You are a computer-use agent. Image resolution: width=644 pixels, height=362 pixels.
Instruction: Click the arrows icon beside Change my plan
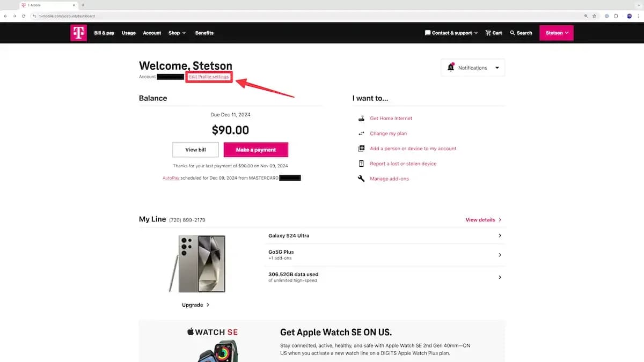pos(361,133)
